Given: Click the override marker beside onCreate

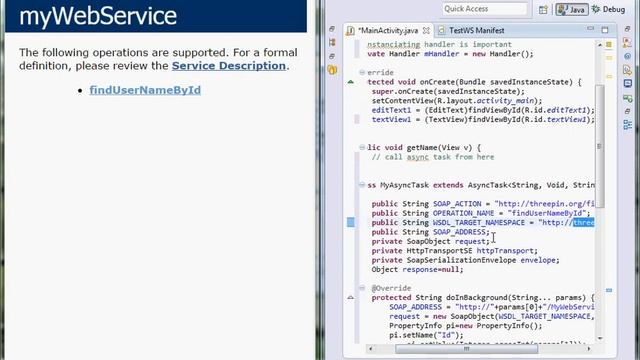Looking at the screenshot, I should point(351,82).
